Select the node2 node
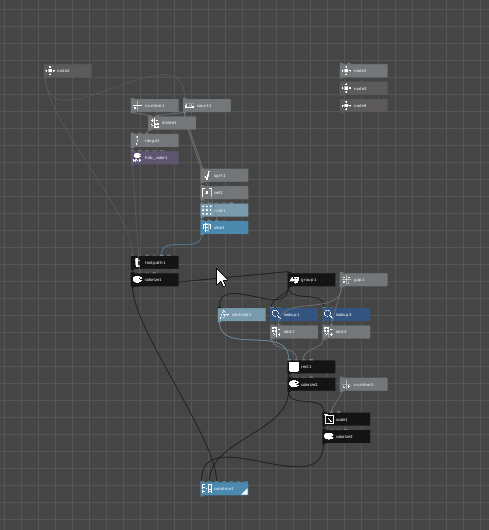Image resolution: width=489 pixels, height=530 pixels. [x=68, y=71]
